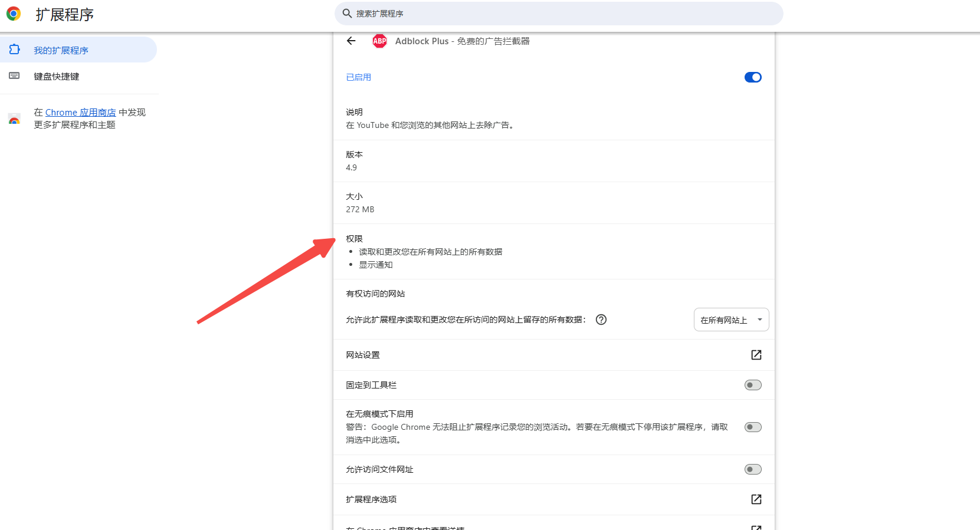Open 网站设置 external link icon
This screenshot has height=530, width=980.
pos(756,355)
